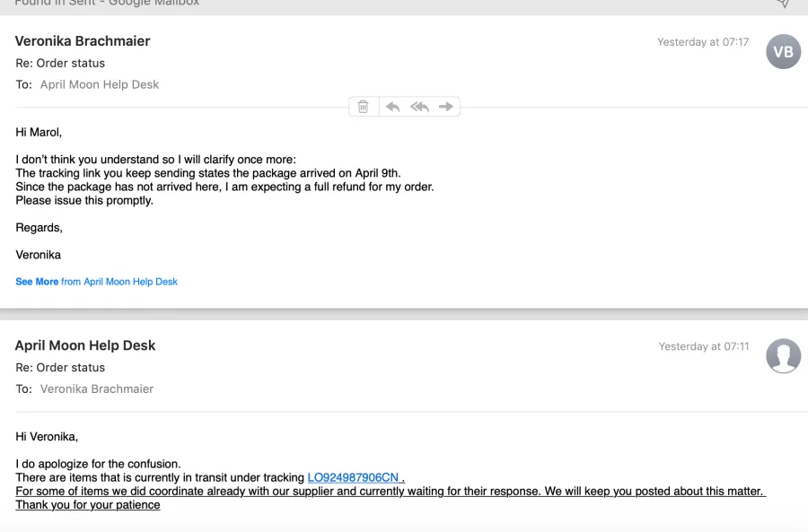Click sender name April Moon Help Desk
Image resolution: width=808 pixels, height=532 pixels.
(85, 345)
